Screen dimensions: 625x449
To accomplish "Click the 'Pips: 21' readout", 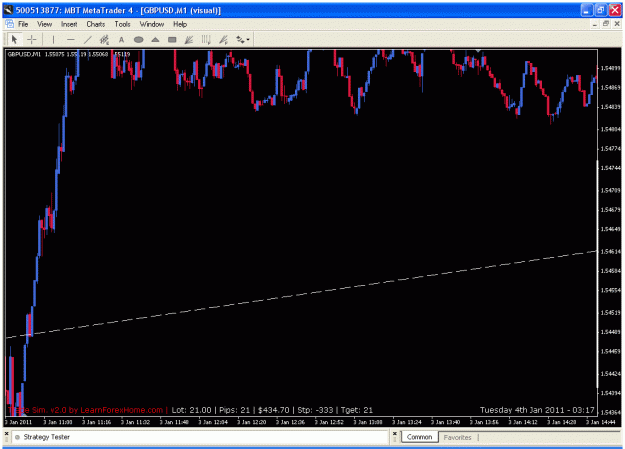I will 234,410.
